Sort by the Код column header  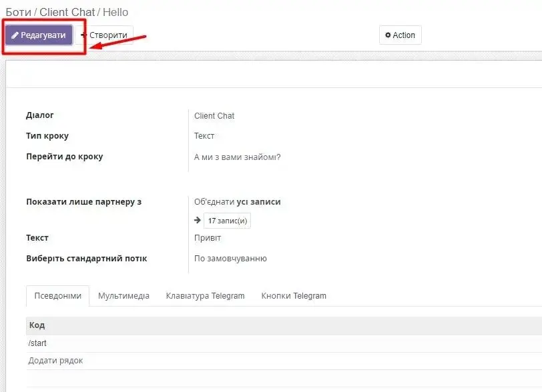(37, 325)
